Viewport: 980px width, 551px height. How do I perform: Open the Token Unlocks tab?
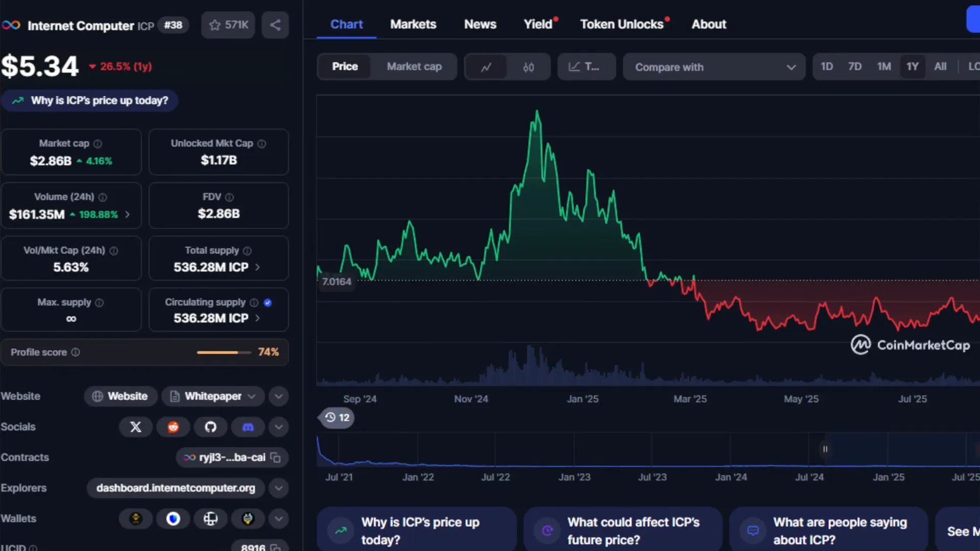pos(622,24)
